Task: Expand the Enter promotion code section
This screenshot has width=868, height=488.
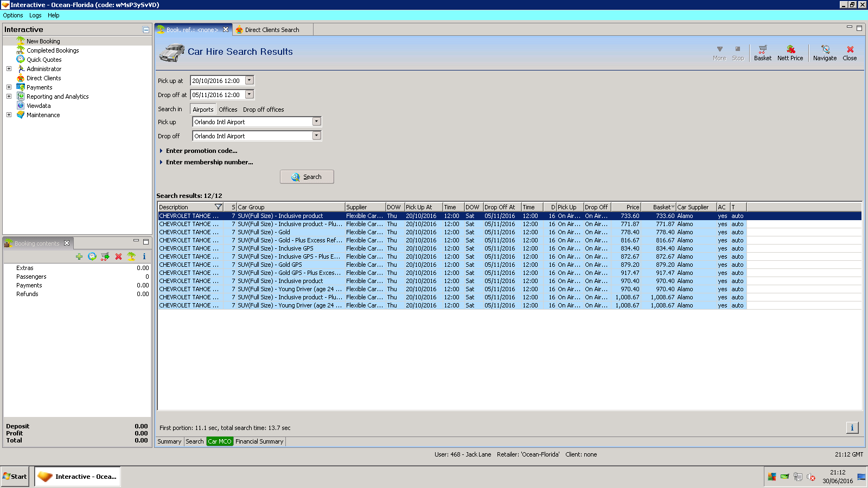Action: click(x=201, y=151)
